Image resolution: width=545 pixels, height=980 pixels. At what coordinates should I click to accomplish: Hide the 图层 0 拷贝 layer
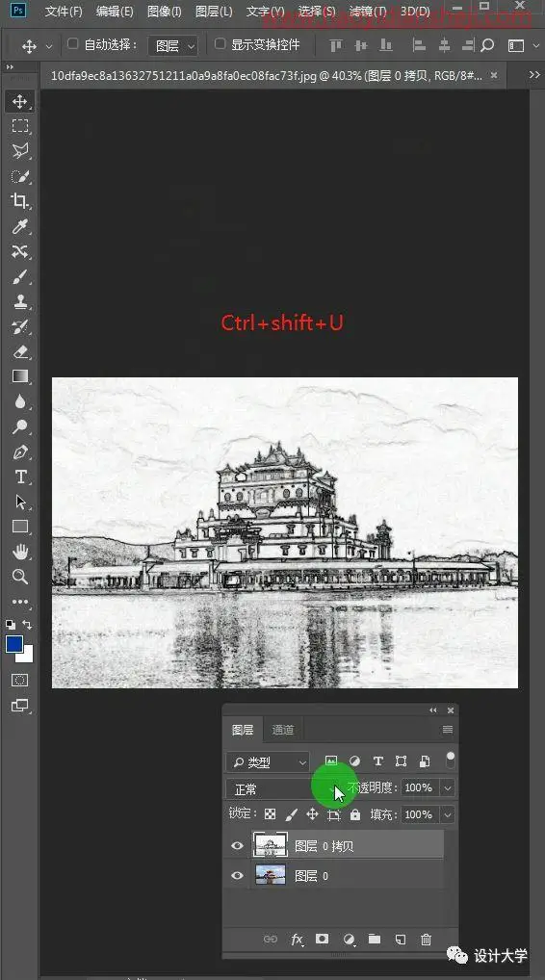(237, 845)
